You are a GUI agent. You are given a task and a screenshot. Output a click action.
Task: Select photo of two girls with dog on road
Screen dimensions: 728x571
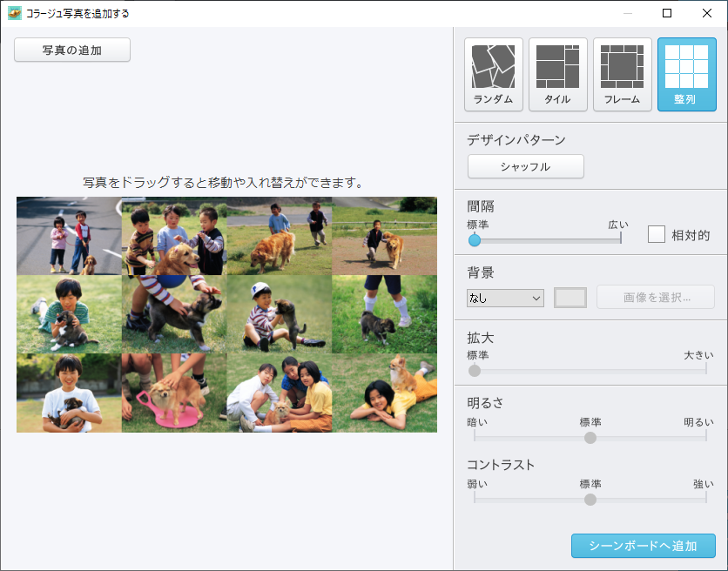pos(69,236)
